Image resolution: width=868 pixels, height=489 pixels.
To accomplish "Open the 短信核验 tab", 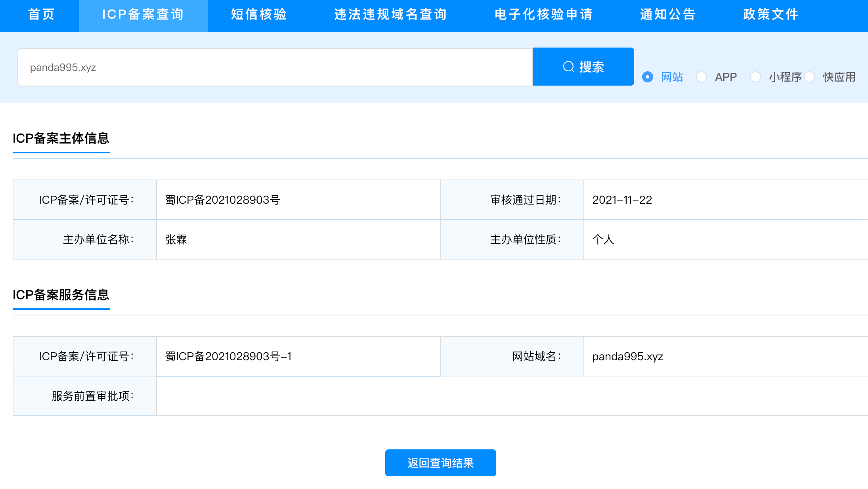I will tap(258, 15).
